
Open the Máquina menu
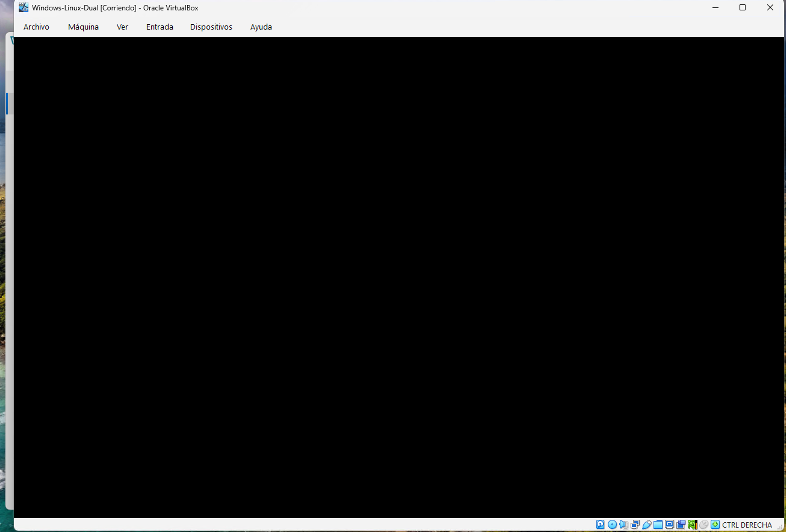83,27
